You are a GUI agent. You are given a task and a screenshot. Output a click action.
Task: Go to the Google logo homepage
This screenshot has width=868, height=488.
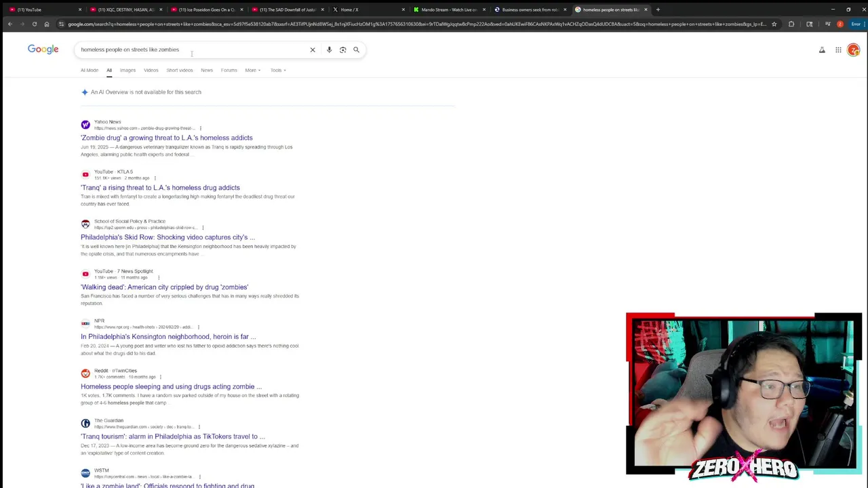click(43, 49)
